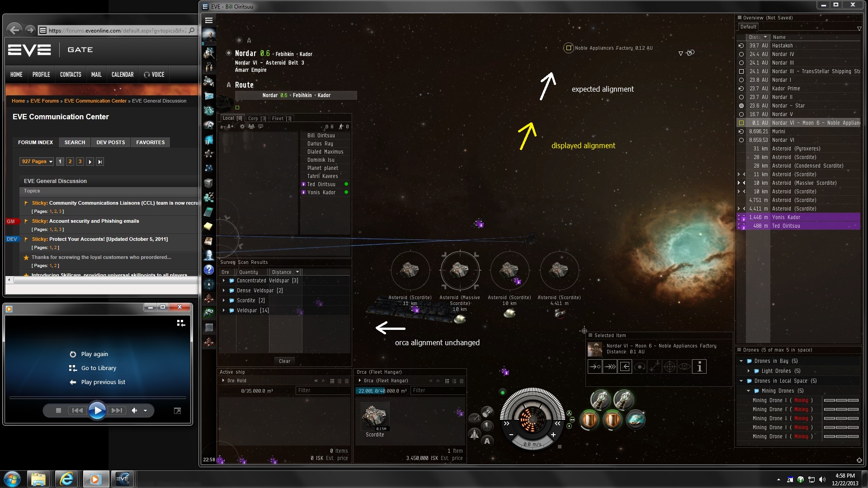Open the EVE Mail icon in Neocom sidebar
The height and width of the screenshot is (488, 868).
(x=208, y=96)
